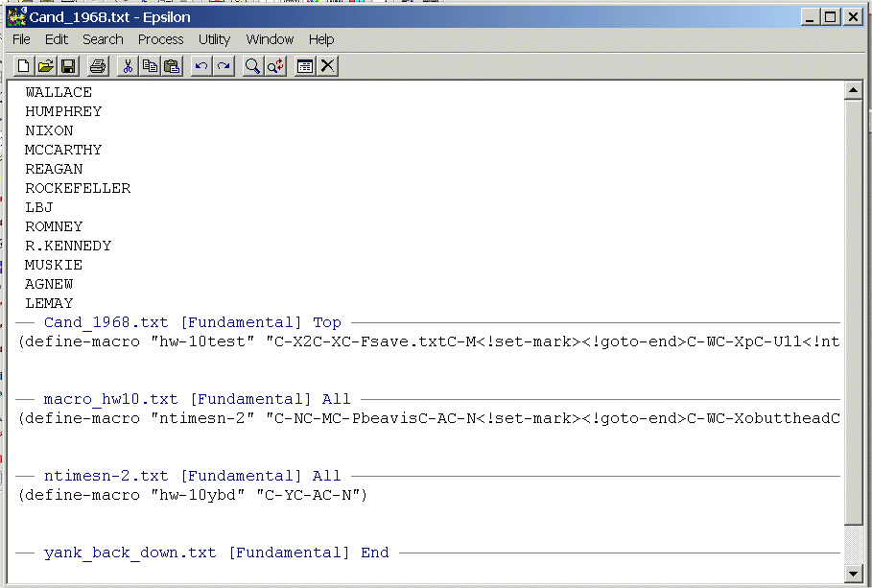Click the Copy toolbar icon
The width and height of the screenshot is (872, 588).
pyautogui.click(x=150, y=65)
